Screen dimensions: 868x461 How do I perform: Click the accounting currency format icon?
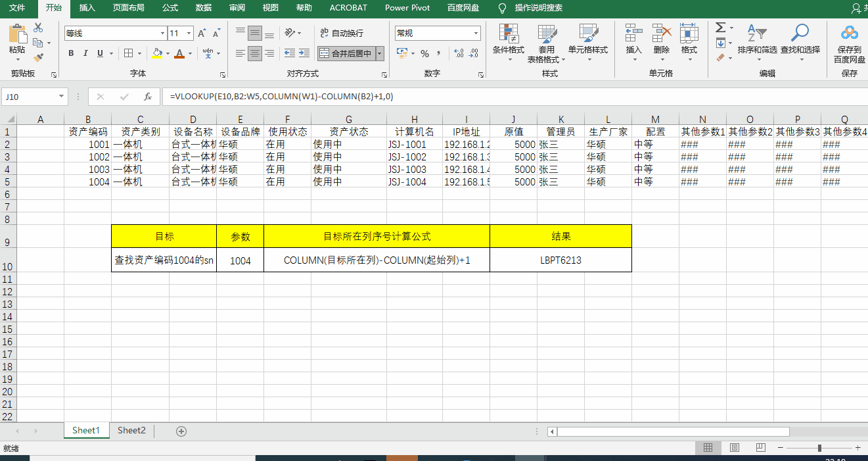tap(401, 53)
